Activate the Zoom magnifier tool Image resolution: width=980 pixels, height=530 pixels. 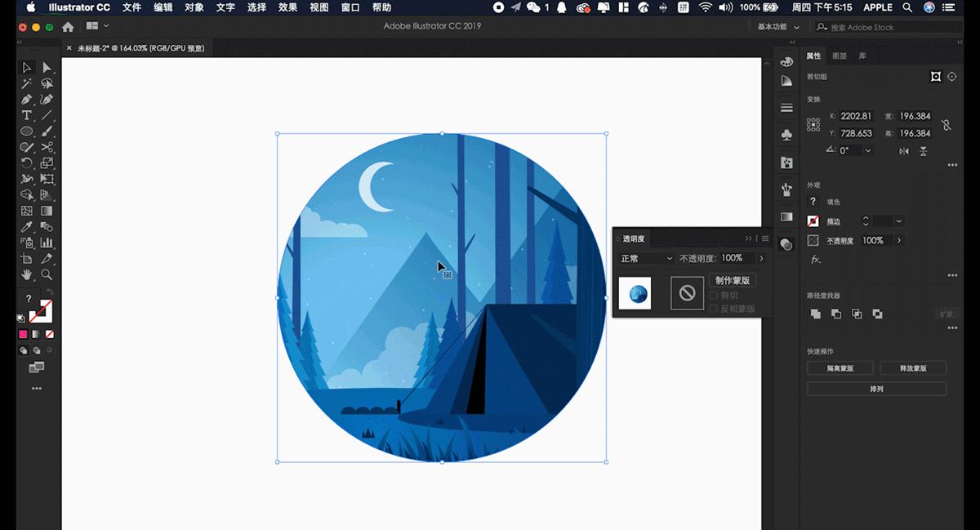[47, 274]
